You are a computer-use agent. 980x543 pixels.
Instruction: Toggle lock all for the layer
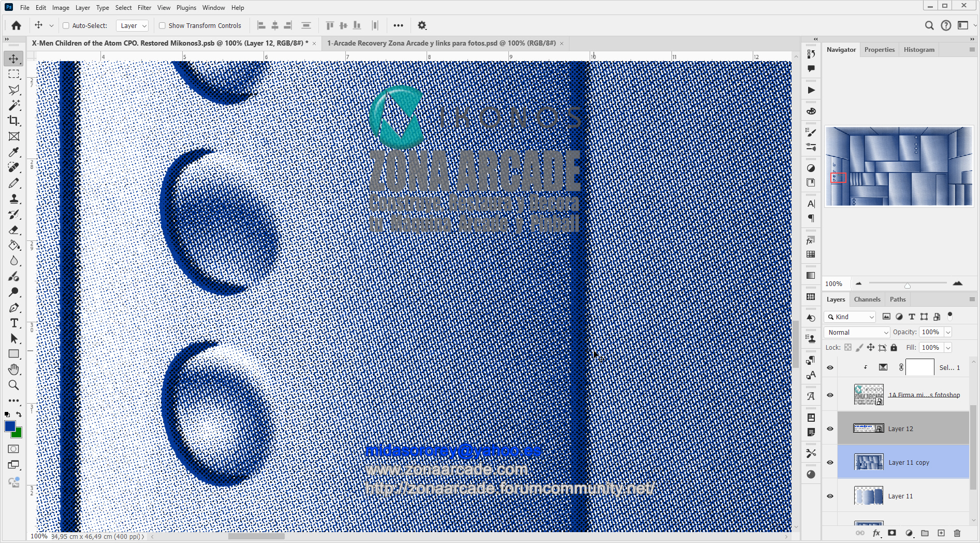894,348
